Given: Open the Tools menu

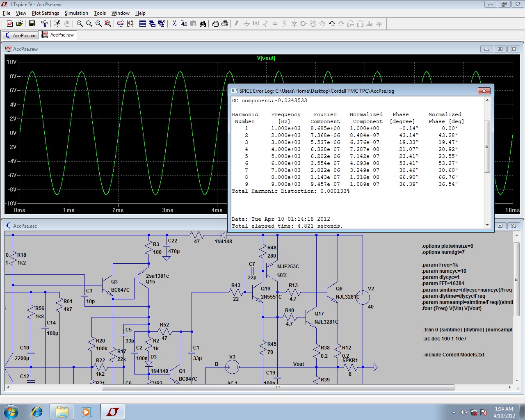Looking at the screenshot, I should coord(100,13).
